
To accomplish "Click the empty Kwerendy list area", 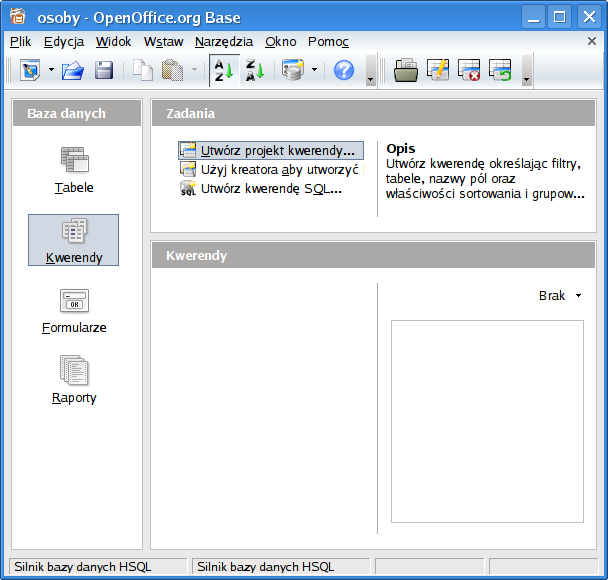I will 264,408.
